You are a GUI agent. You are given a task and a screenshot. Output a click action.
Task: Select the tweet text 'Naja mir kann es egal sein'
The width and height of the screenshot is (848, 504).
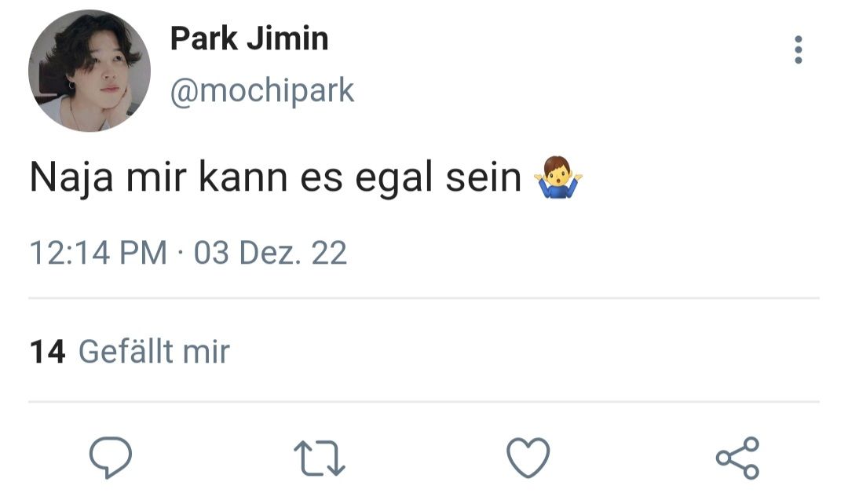(276, 177)
